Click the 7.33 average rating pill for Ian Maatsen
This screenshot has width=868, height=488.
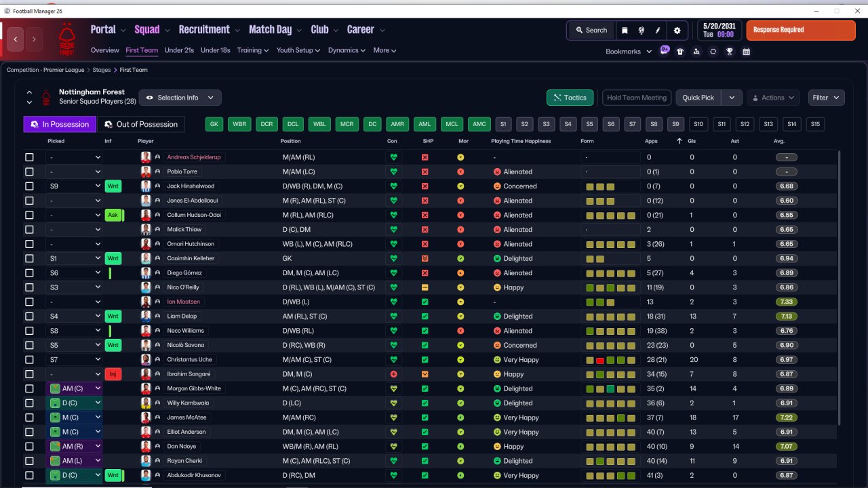click(787, 302)
